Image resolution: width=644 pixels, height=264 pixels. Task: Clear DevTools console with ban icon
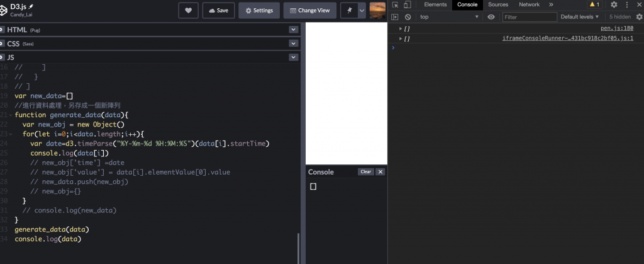point(408,17)
